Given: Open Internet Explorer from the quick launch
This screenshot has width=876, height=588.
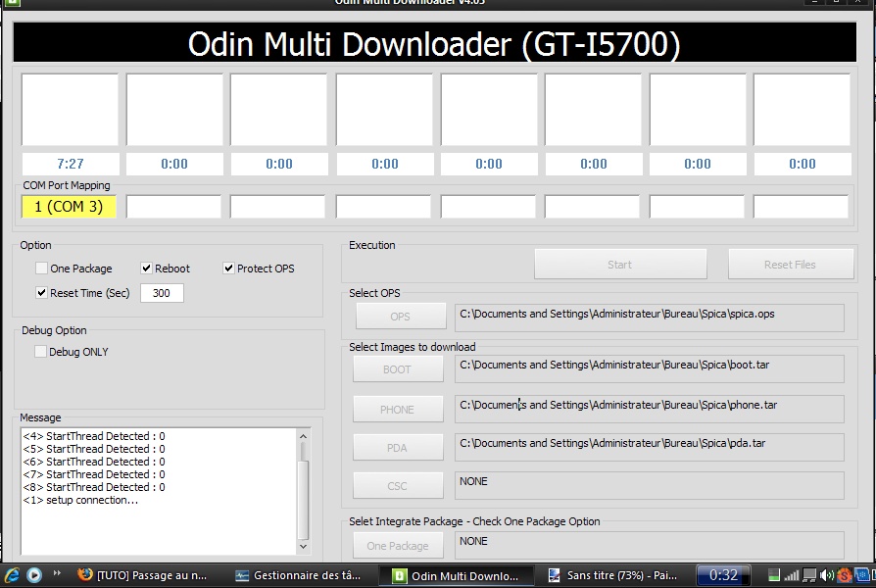Looking at the screenshot, I should pyautogui.click(x=13, y=574).
